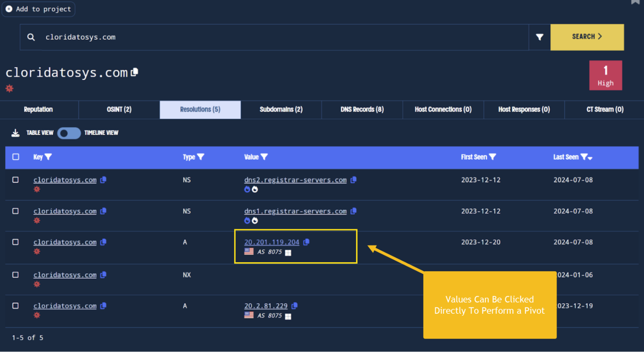The width and height of the screenshot is (644, 352).
Task: Click AS 8075 under 20.2.81.229
Action: pyautogui.click(x=270, y=316)
